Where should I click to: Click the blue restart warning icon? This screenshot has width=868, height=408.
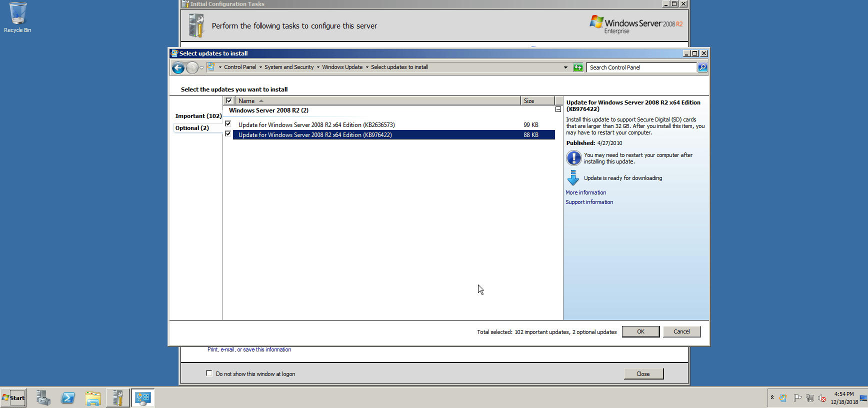(573, 158)
